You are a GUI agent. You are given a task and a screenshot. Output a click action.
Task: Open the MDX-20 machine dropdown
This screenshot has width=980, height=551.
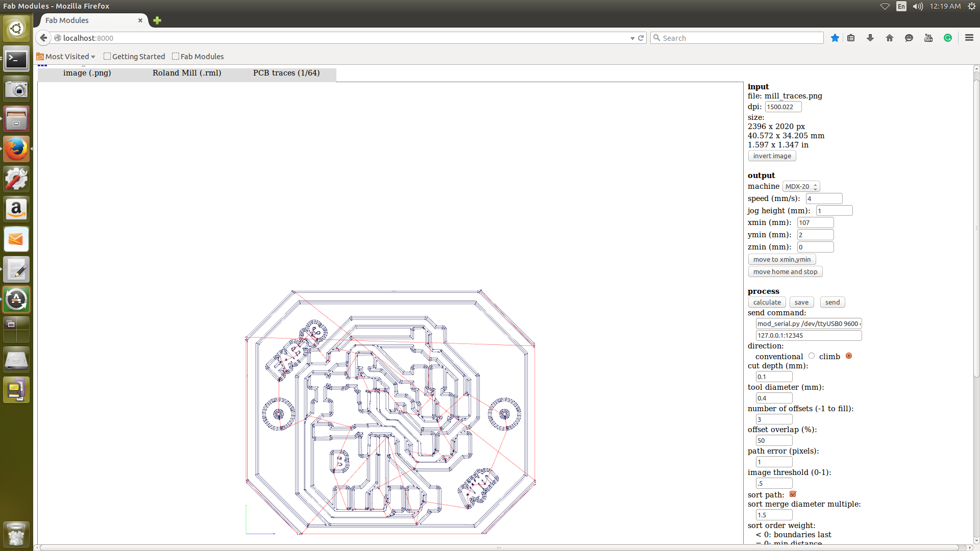tap(800, 186)
